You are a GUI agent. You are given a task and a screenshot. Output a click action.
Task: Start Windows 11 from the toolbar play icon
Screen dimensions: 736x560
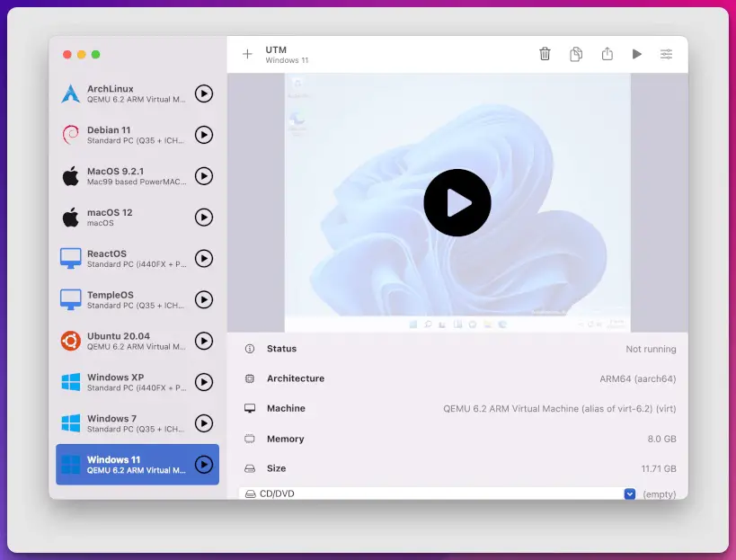click(x=637, y=54)
